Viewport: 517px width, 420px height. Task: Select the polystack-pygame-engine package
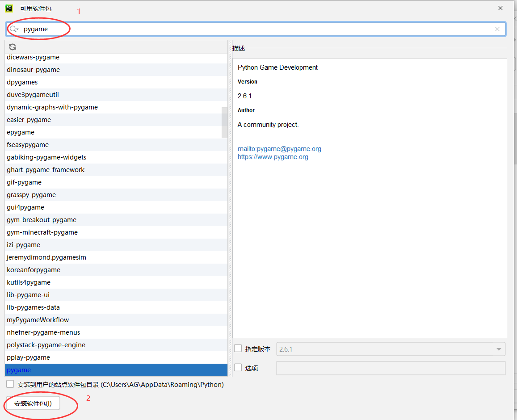pos(116,345)
